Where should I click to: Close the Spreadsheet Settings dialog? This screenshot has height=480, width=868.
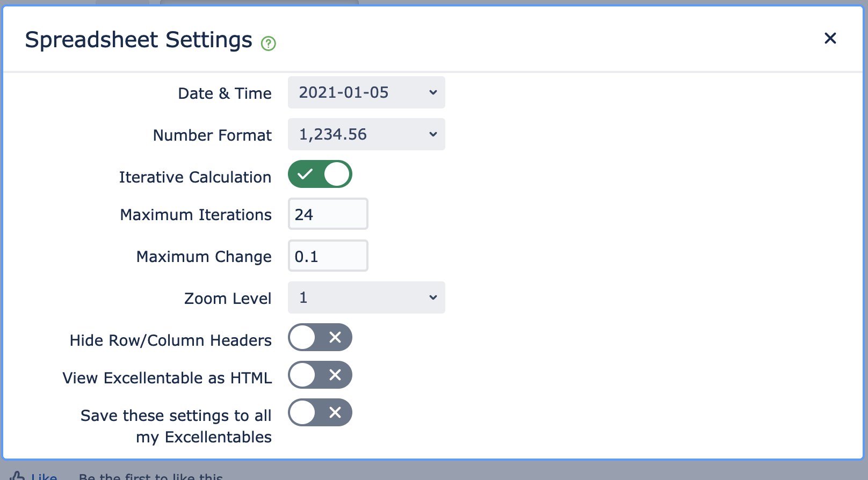pos(830,38)
